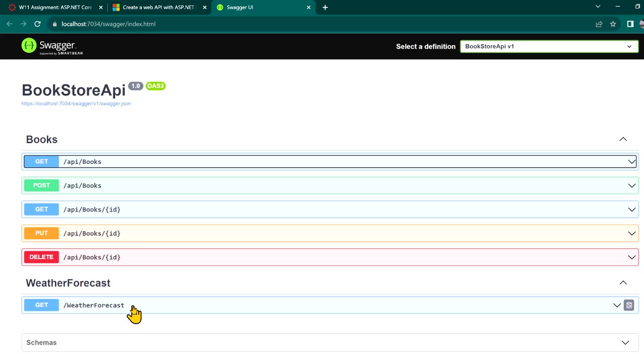Copy the /WeatherForecast path to clipboard
644x362 pixels.
coord(629,305)
